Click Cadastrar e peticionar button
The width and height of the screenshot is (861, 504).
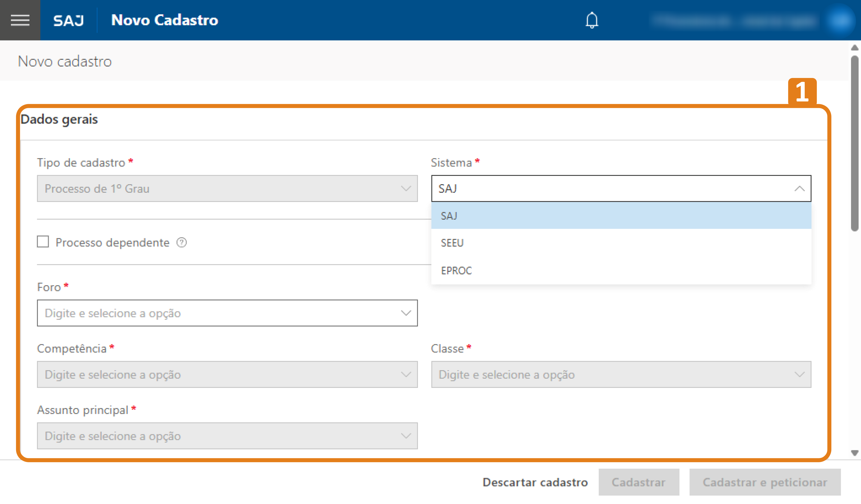coord(765,482)
